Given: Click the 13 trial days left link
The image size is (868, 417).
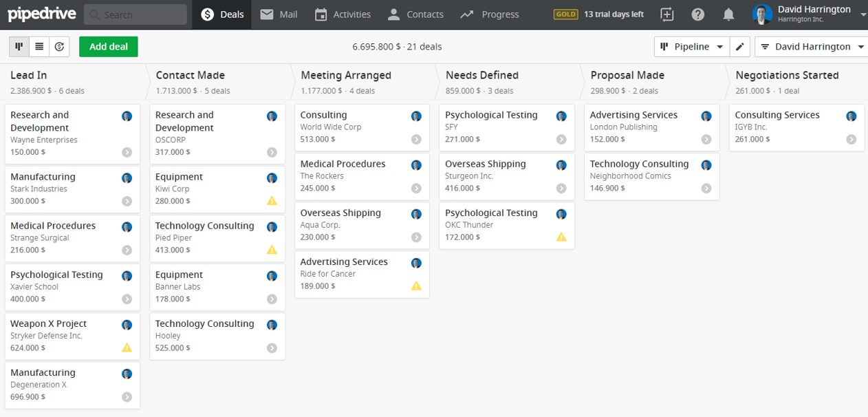Looking at the screenshot, I should pos(613,14).
